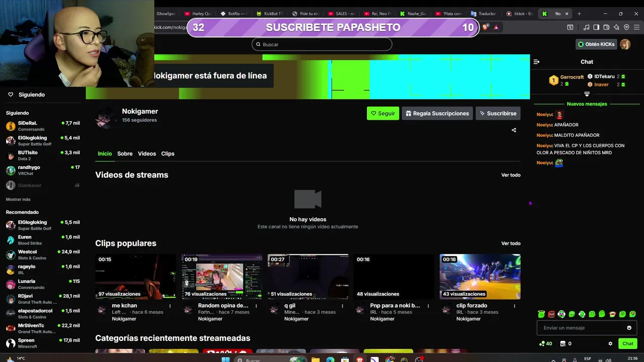Click the Brave Shields lion icon
Viewport: 644px width, 362px height.
485,27
